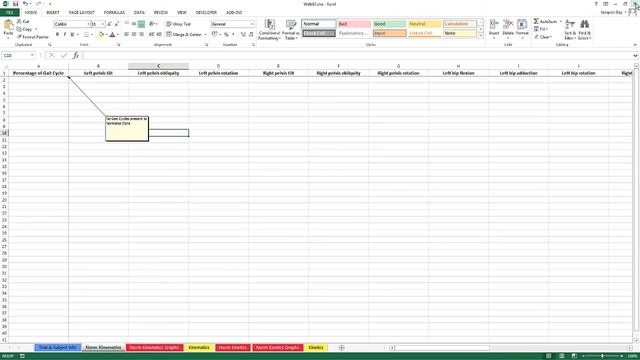Open Find & Select binoculars menu
This screenshot has height=360, width=640.
tap(584, 29)
